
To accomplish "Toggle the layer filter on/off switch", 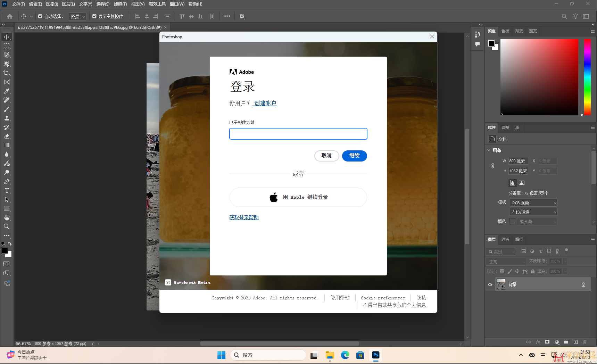I will click(566, 250).
